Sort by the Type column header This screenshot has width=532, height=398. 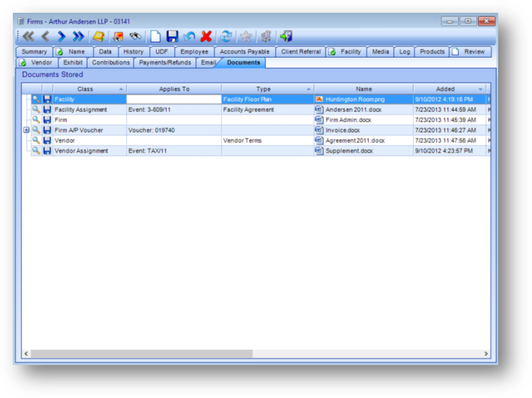click(263, 89)
